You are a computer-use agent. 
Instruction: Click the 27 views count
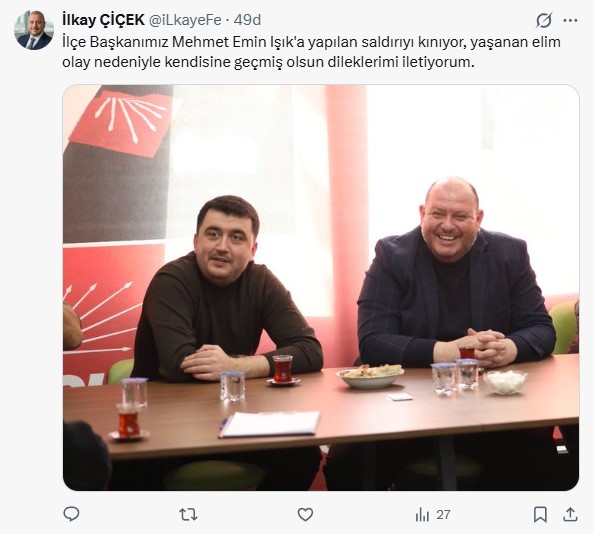tap(443, 515)
